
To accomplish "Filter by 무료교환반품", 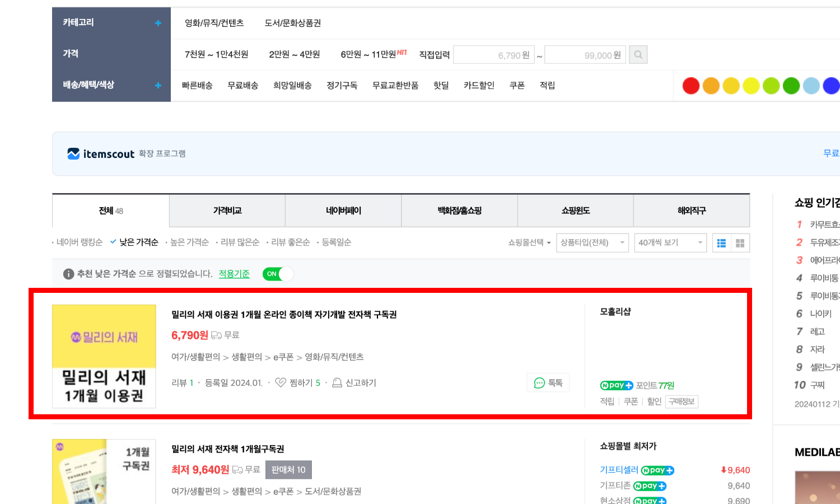I will click(395, 85).
